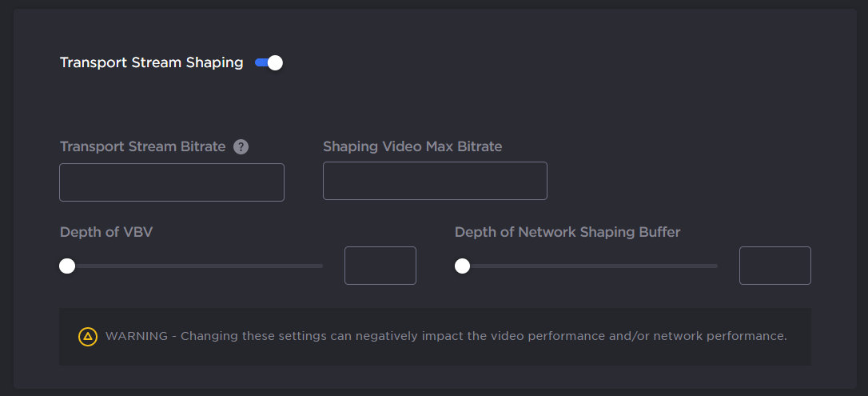Focus the Network Shaping Buffer value box

(774, 266)
